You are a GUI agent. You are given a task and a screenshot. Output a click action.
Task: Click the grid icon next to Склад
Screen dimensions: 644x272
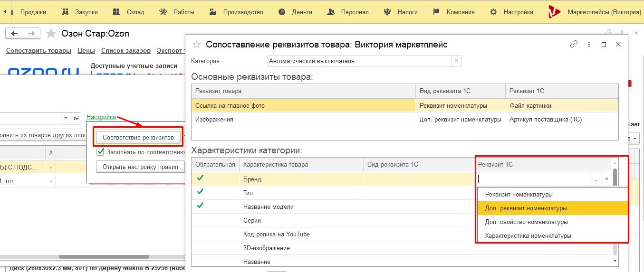pyautogui.click(x=116, y=12)
